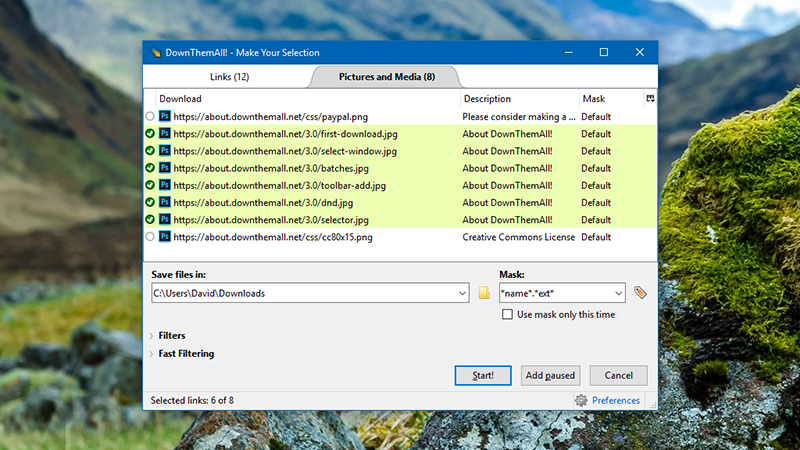This screenshot has width=800, height=450.
Task: Open the mask tags icon
Action: coord(640,293)
